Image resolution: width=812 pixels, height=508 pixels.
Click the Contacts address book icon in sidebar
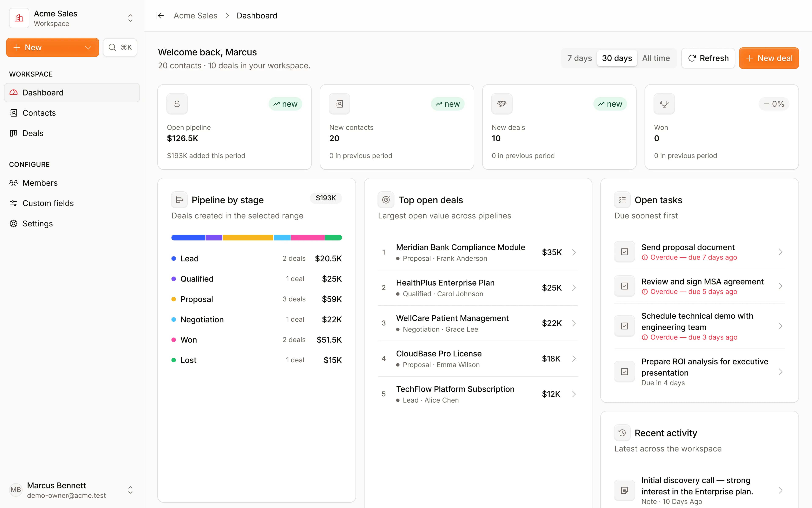(x=13, y=113)
